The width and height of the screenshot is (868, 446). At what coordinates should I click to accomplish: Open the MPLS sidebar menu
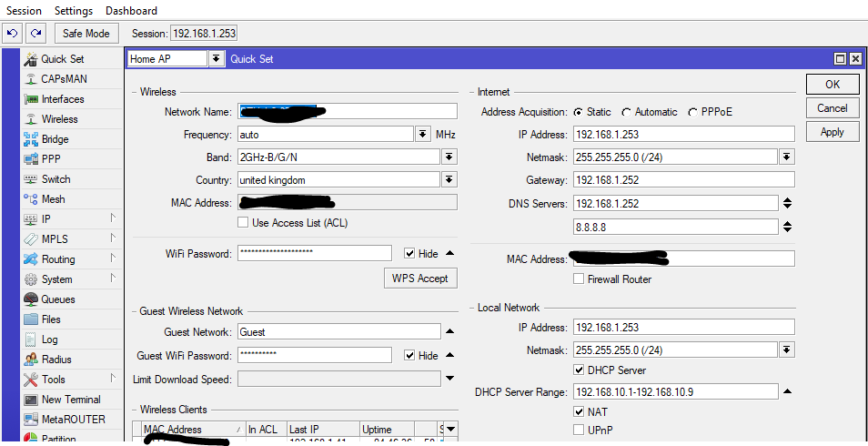70,239
